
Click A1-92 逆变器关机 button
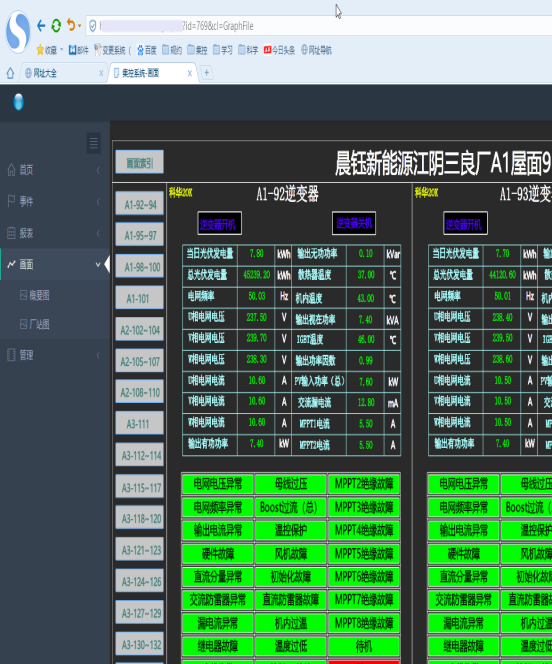point(354,223)
